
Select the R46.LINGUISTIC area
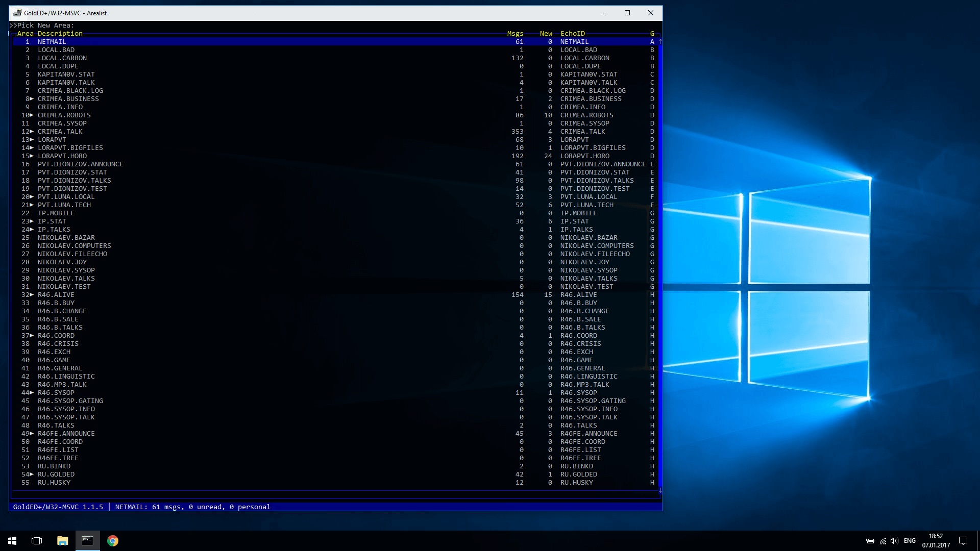(335, 377)
